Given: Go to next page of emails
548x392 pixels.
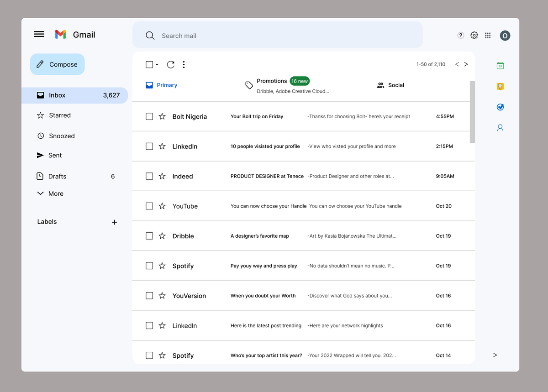Looking at the screenshot, I should tap(466, 64).
